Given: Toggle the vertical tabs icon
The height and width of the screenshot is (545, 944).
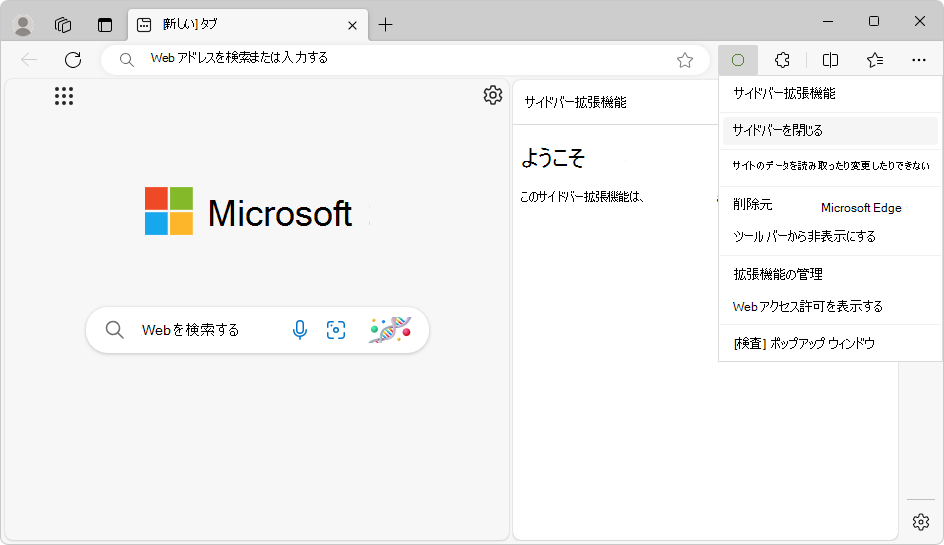Looking at the screenshot, I should pyautogui.click(x=105, y=25).
